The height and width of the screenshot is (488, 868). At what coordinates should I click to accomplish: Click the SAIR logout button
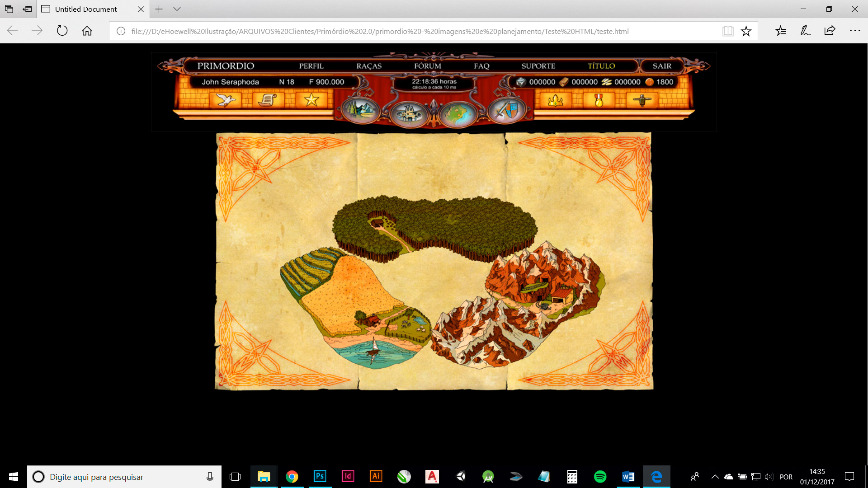pos(662,66)
